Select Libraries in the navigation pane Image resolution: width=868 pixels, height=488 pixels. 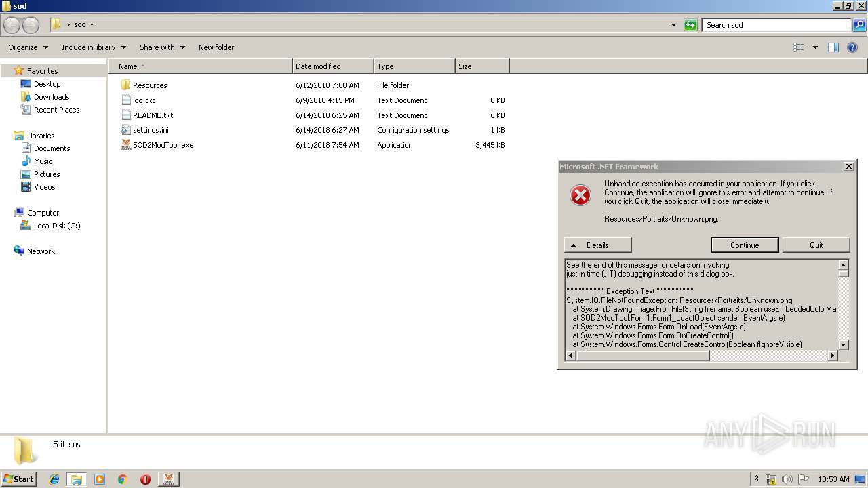tap(41, 136)
